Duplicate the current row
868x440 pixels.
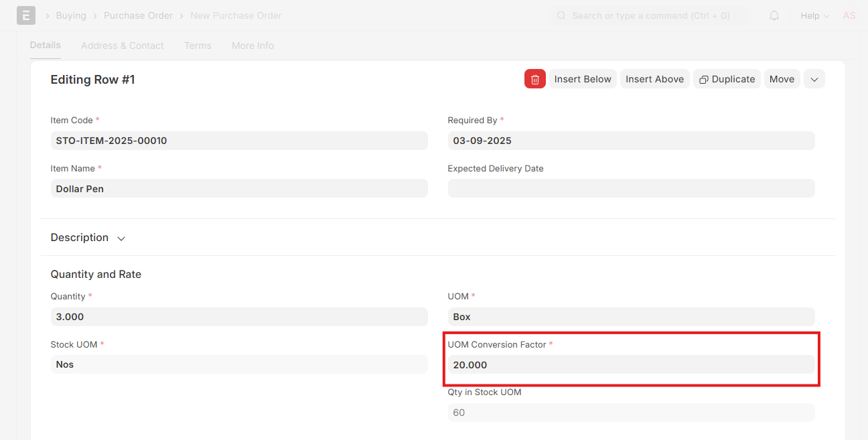point(727,79)
